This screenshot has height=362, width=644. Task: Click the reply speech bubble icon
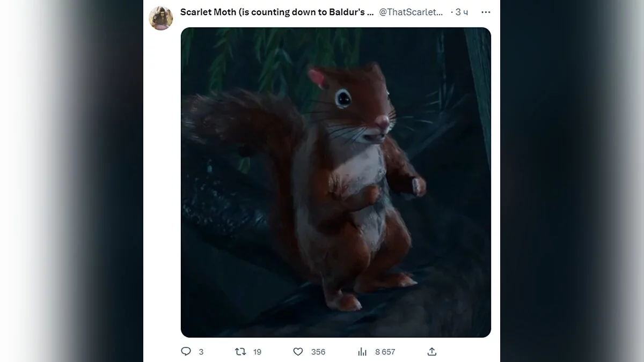(x=186, y=352)
